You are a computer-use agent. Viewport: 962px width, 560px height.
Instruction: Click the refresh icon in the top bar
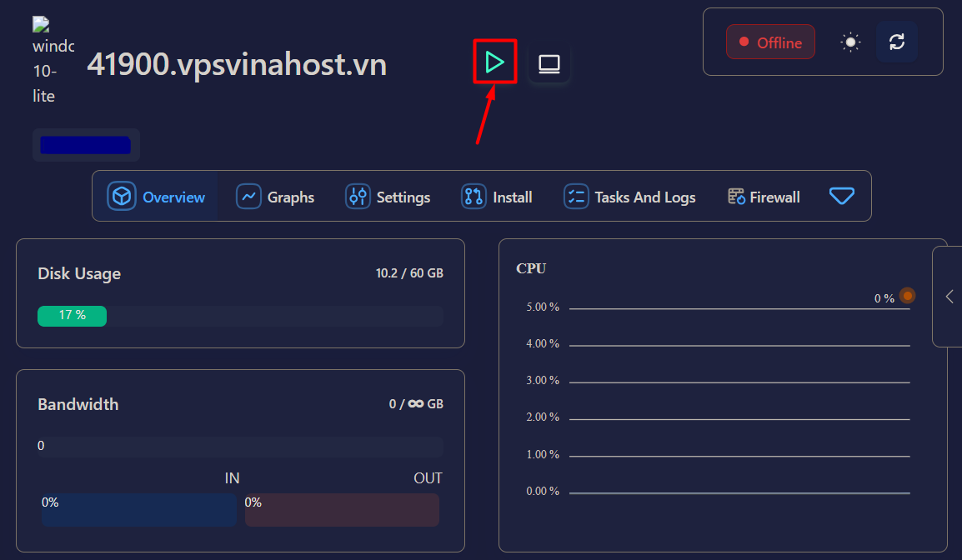897,41
